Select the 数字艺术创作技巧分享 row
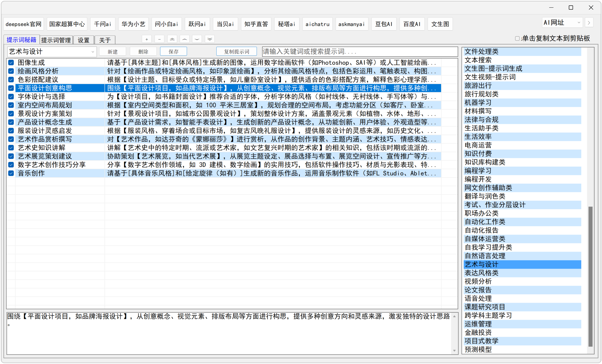 tap(224, 165)
